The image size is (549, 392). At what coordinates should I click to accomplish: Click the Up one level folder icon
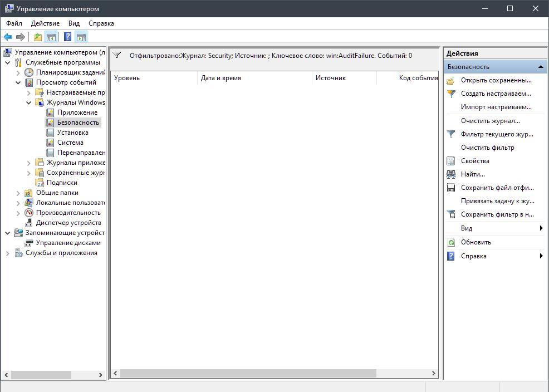38,37
